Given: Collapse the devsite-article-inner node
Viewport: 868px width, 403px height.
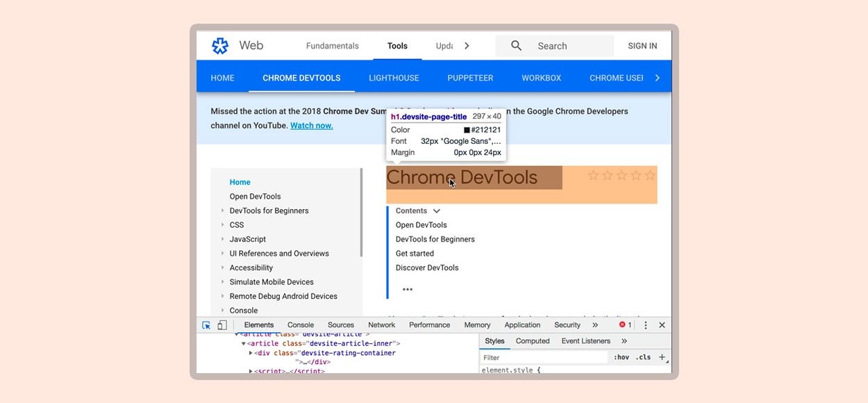Looking at the screenshot, I should 244,344.
